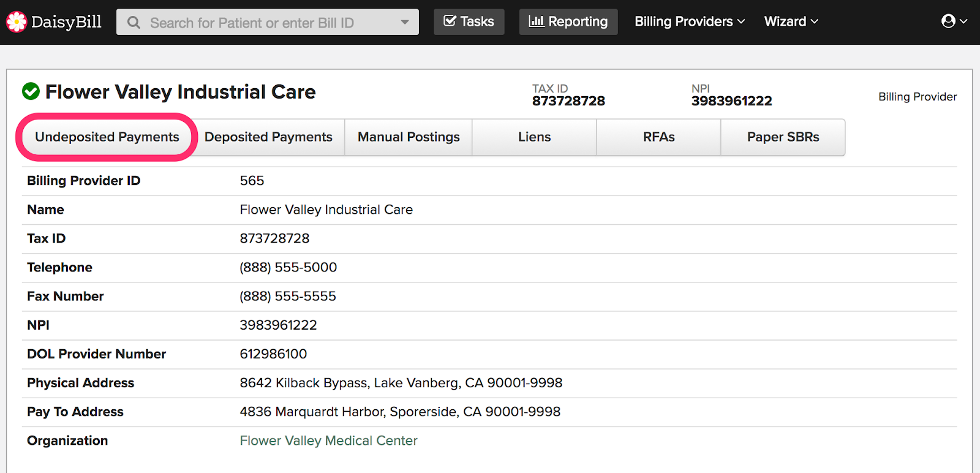Click the green verified checkmark icon
Viewport: 980px width, 473px height.
(31, 92)
